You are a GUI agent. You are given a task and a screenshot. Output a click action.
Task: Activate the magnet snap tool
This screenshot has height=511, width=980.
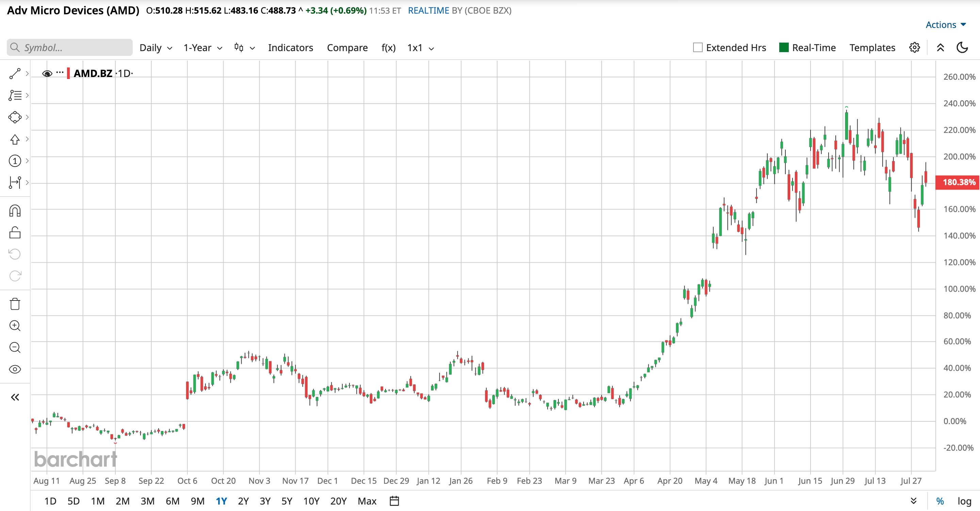(x=15, y=211)
